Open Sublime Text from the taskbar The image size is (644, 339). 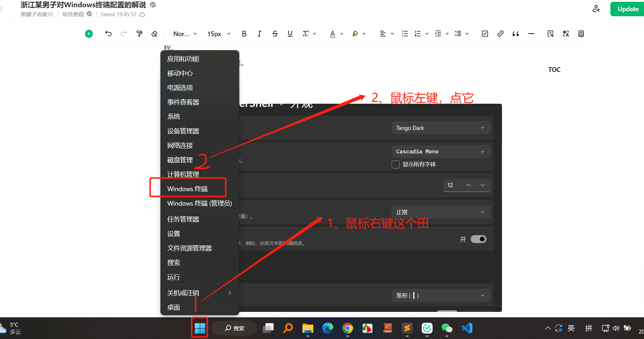(x=407, y=328)
